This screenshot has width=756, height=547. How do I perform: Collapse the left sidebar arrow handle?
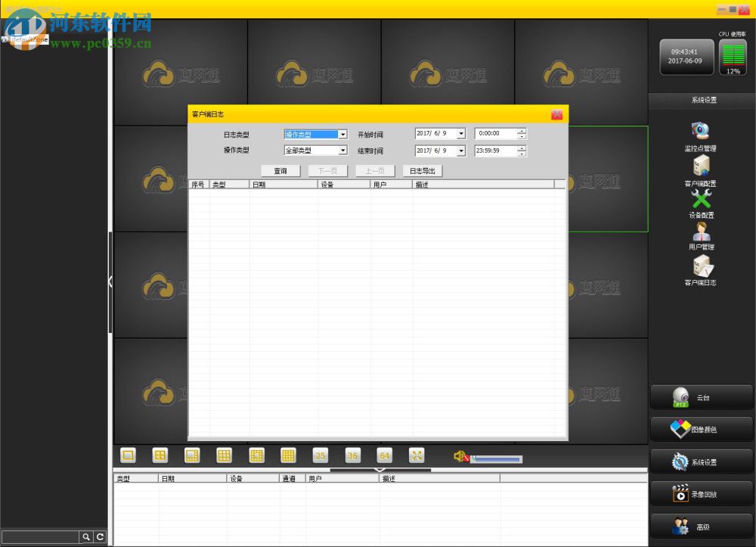[110, 281]
